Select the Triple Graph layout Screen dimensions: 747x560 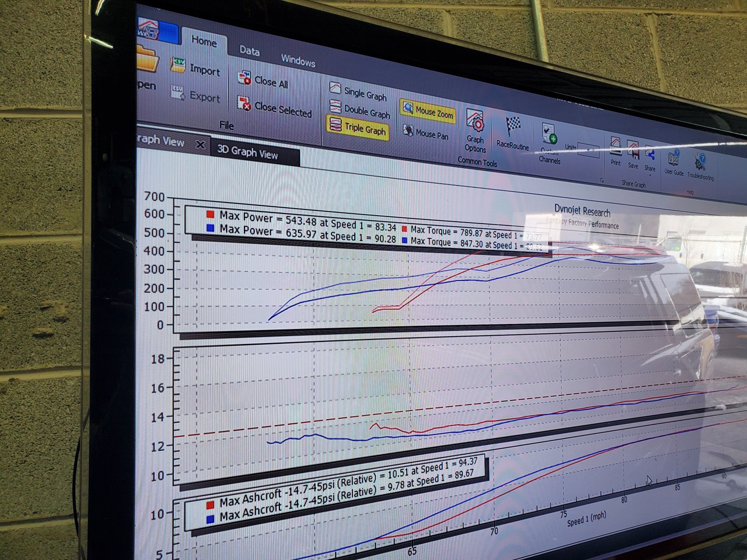(358, 127)
